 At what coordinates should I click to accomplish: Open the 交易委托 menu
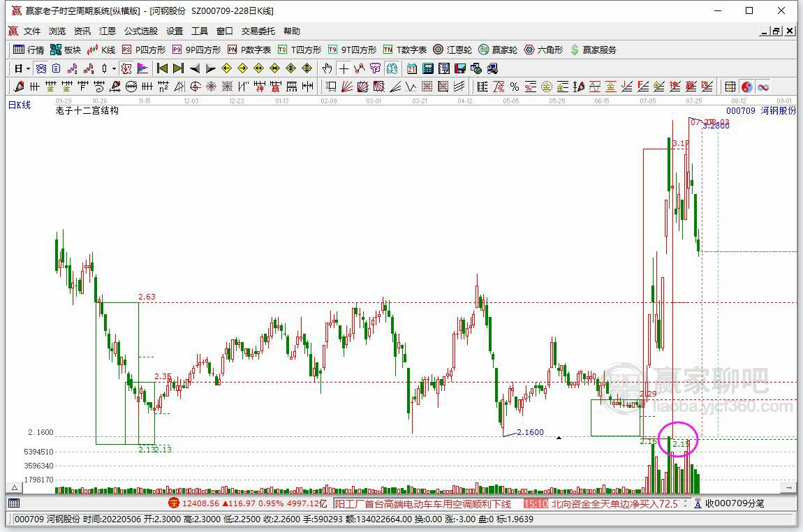click(258, 31)
